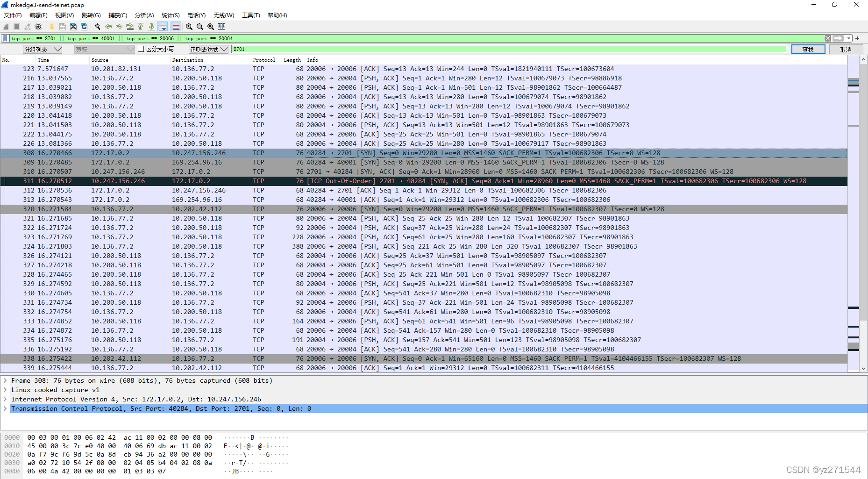Go to the next packet with the right arrow
The width and height of the screenshot is (868, 479).
coord(119,27)
